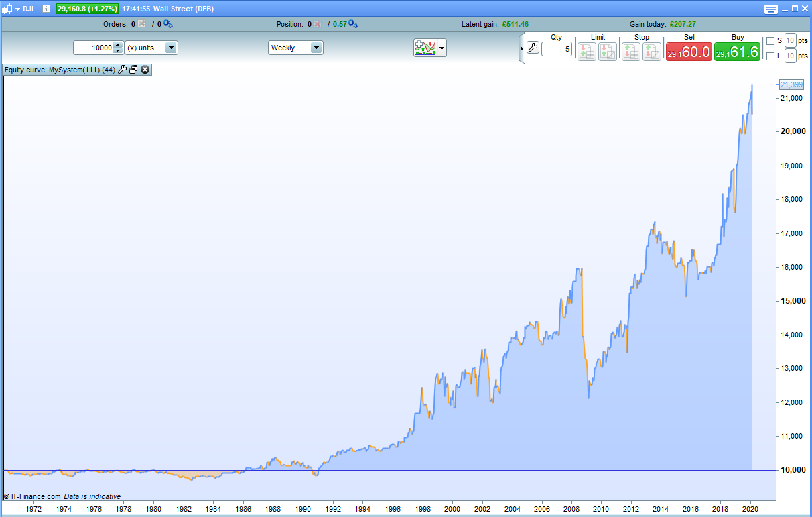Screen dimensions: 812x517
Task: Open the on-screen keyboard icon in title bar
Action: [771, 9]
